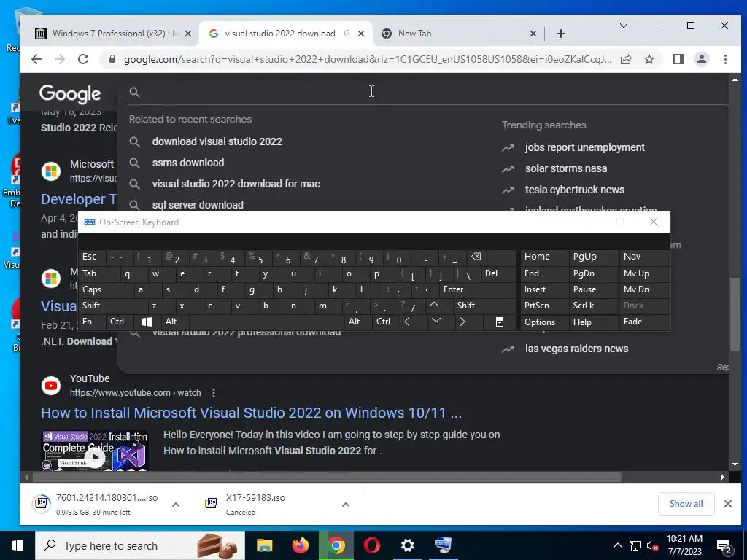The height and width of the screenshot is (560, 747).
Task: Share this page via address bar icon
Action: (626, 59)
